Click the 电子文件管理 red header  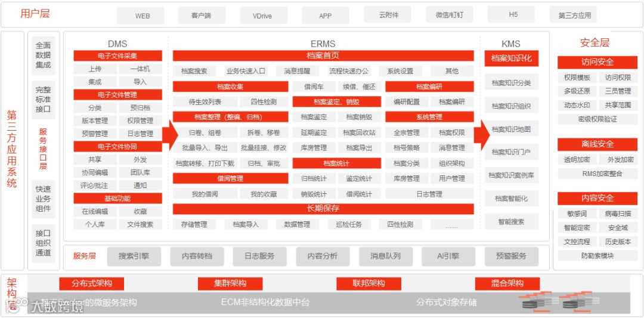[x=118, y=95]
